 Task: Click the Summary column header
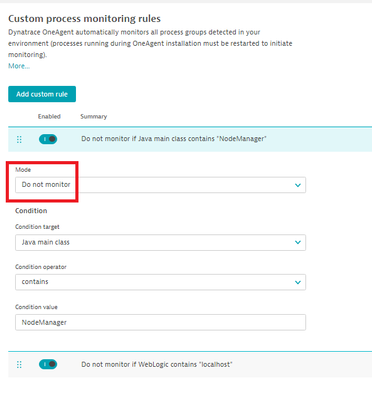tap(94, 116)
